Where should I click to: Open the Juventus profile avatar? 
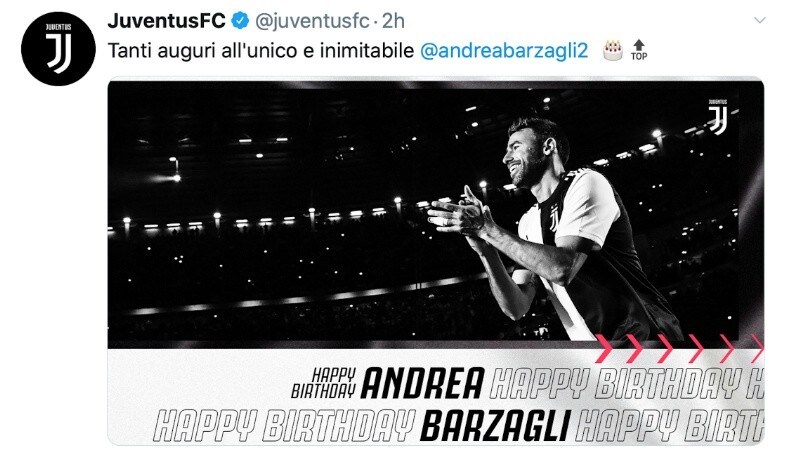click(x=58, y=49)
